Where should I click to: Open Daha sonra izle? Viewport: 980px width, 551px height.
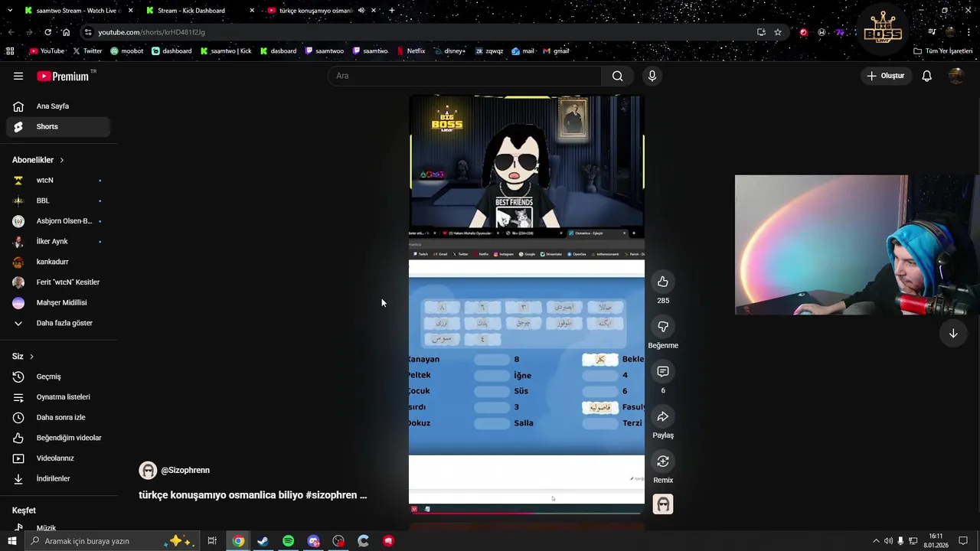coord(58,417)
